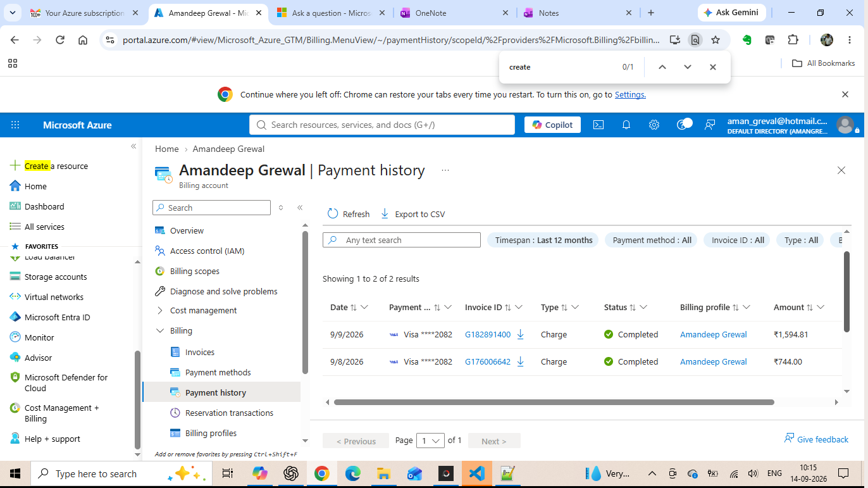Bookmark this page with the star icon

coord(716,40)
